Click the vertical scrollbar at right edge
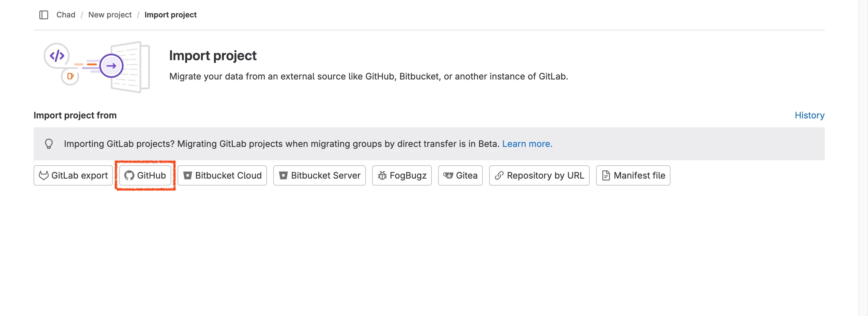Viewport: 868px width, 316px height. (x=863, y=158)
